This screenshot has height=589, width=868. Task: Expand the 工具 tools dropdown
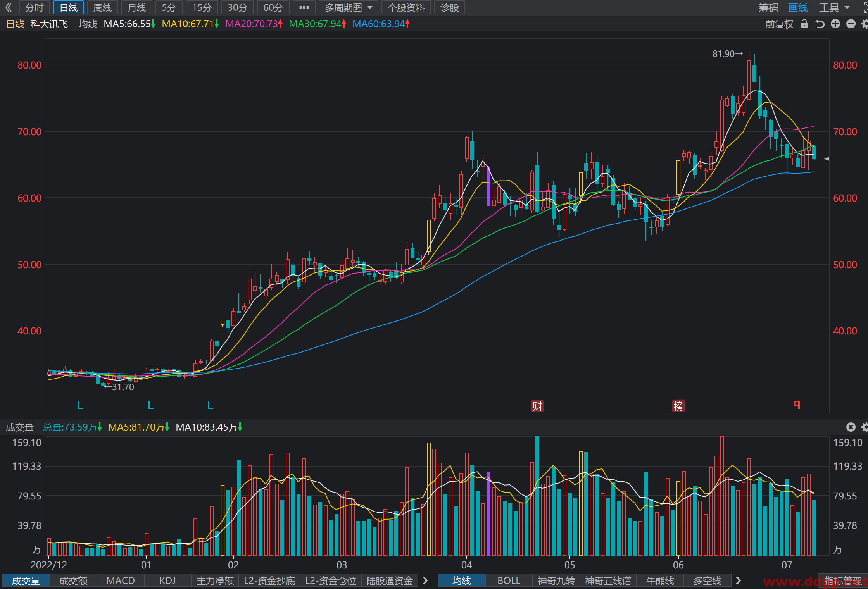[x=834, y=8]
